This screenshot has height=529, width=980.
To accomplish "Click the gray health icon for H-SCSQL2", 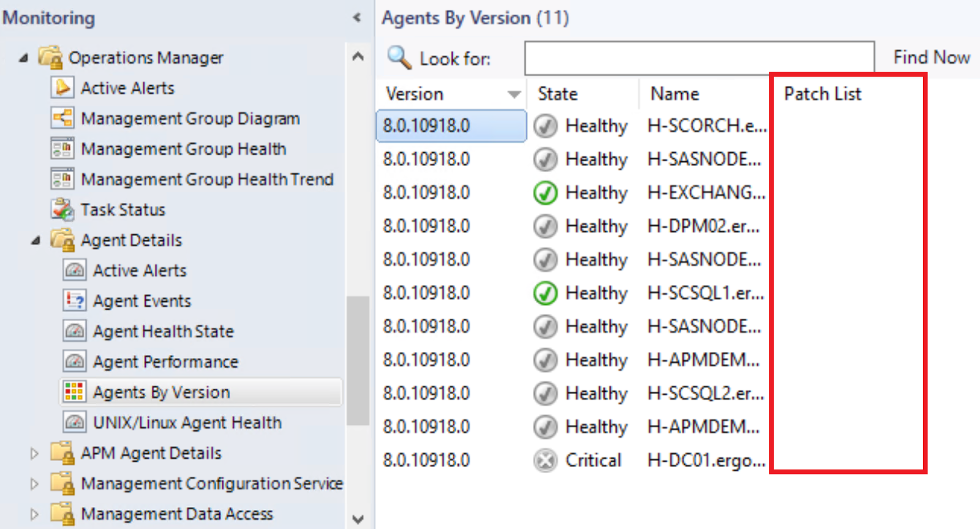I will (545, 394).
